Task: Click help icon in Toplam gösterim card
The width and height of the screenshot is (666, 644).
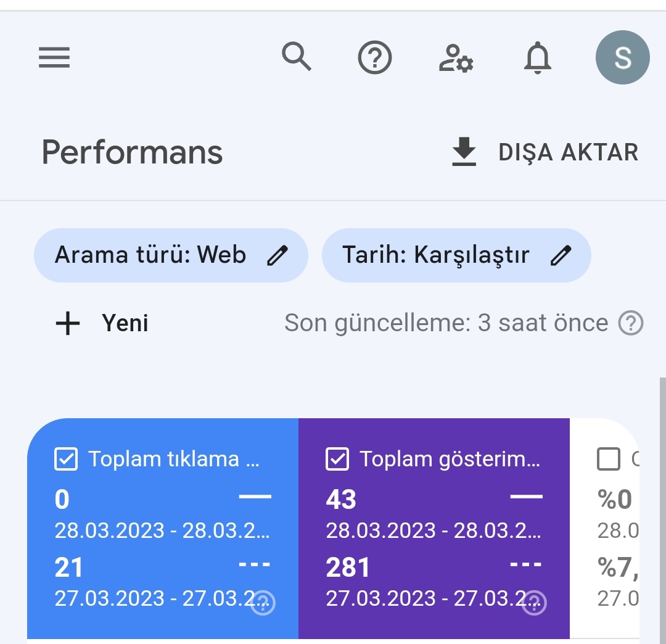Action: click(534, 603)
